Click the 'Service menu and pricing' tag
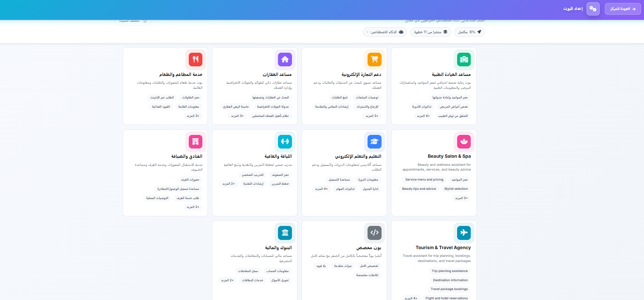The height and width of the screenshot is (300, 644). click(x=424, y=179)
